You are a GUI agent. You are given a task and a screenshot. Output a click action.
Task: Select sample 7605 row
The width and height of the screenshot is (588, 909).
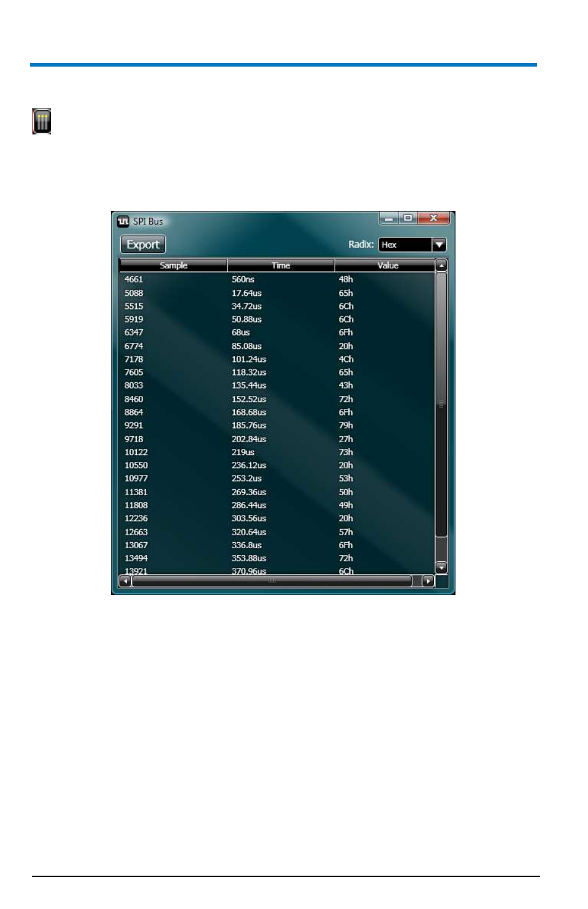click(x=277, y=372)
